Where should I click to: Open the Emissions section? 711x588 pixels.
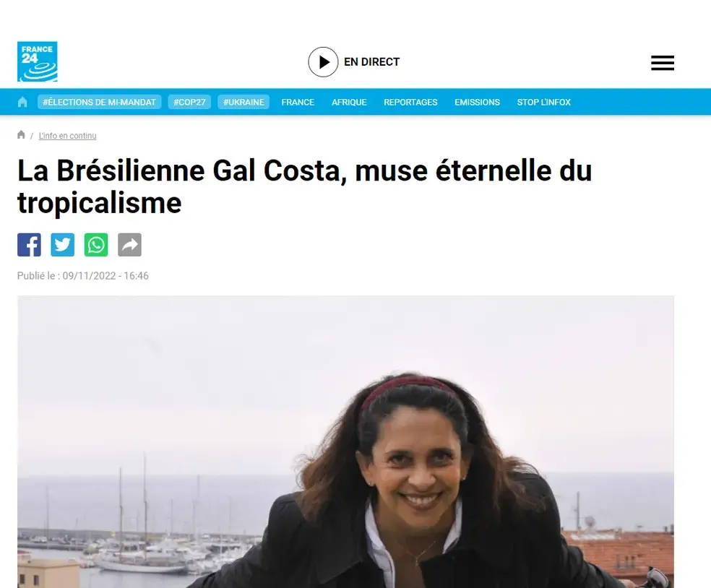click(x=478, y=102)
